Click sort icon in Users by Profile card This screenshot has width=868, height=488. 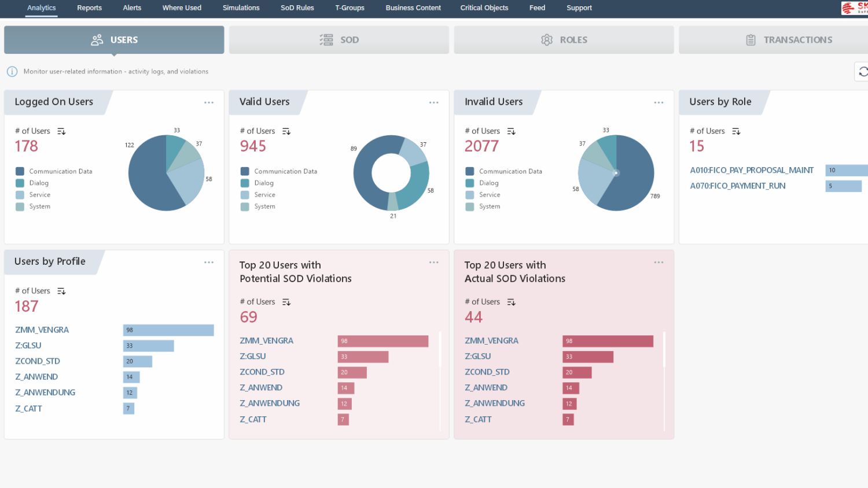(x=61, y=291)
